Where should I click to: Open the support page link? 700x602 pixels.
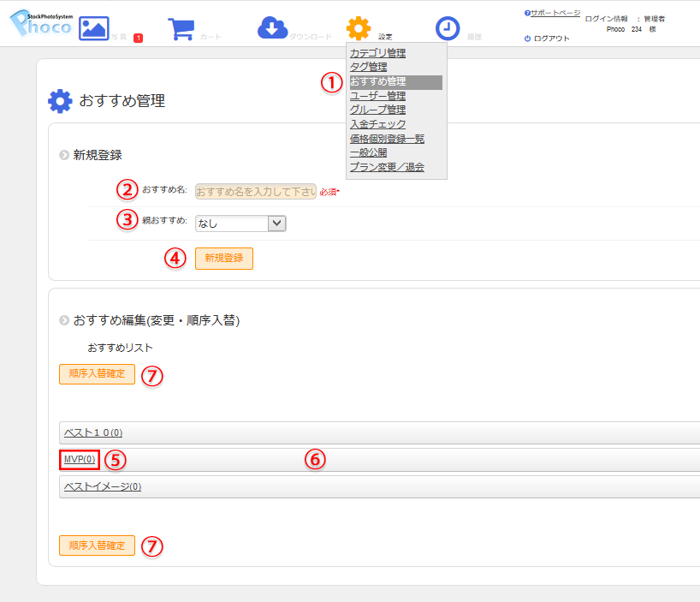(555, 13)
